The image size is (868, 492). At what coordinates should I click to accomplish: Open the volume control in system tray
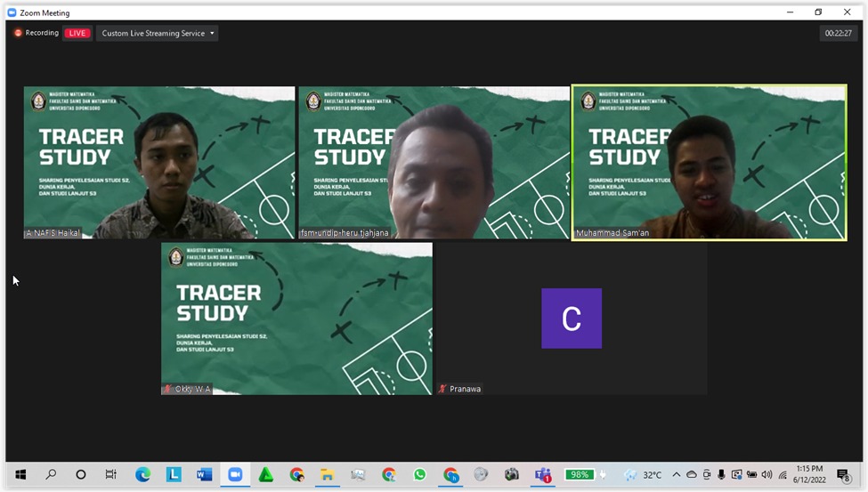(x=767, y=475)
